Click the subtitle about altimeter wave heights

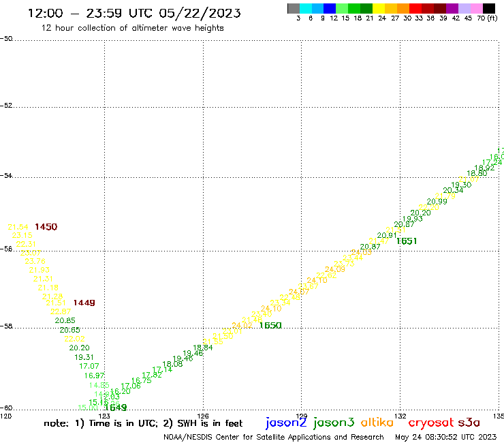click(132, 28)
